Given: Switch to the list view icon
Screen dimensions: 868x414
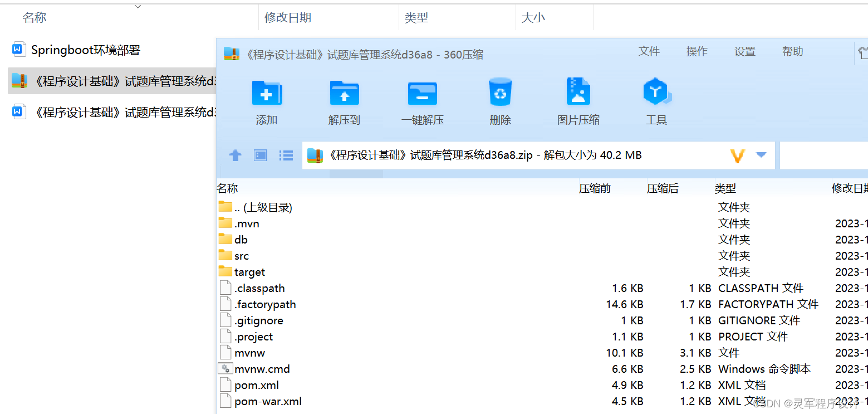Looking at the screenshot, I should [286, 155].
